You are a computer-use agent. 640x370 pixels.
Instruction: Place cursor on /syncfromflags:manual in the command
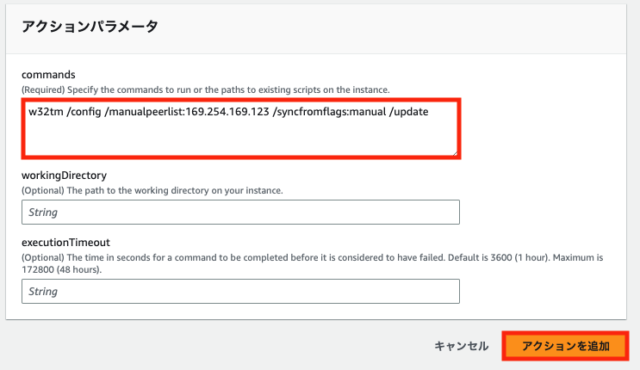(331, 112)
